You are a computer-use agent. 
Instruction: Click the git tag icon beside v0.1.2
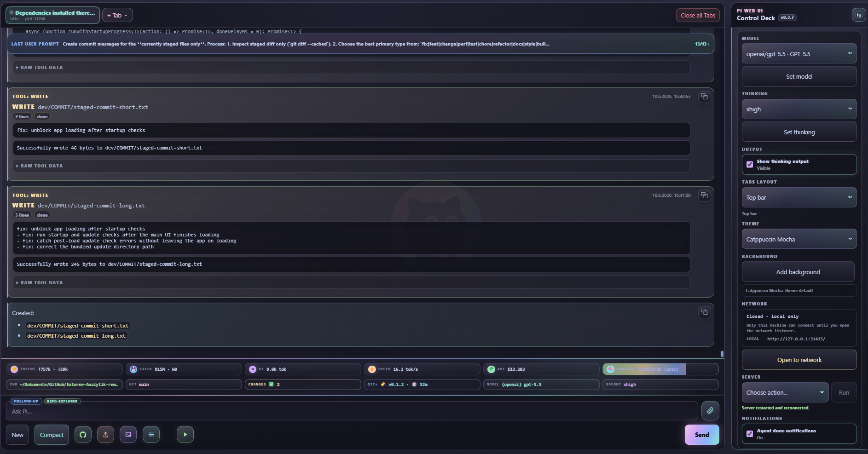(x=383, y=385)
